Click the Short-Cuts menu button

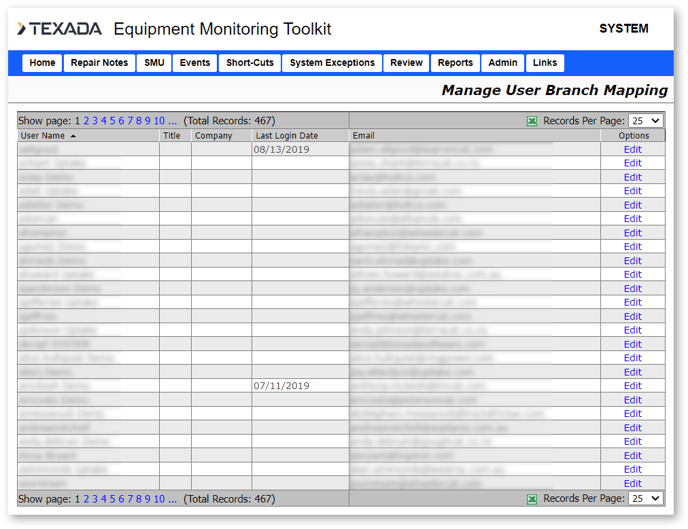tap(250, 63)
